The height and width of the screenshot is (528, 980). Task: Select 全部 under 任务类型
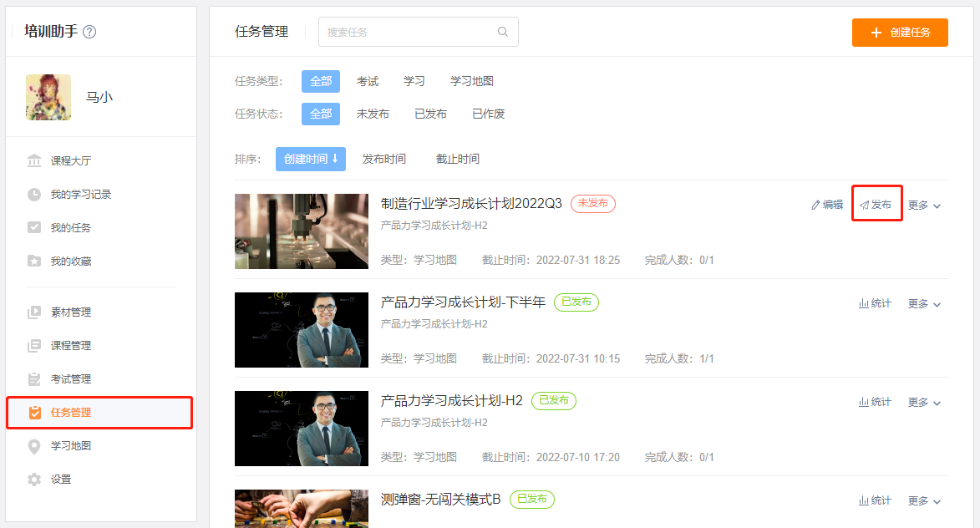[x=321, y=81]
